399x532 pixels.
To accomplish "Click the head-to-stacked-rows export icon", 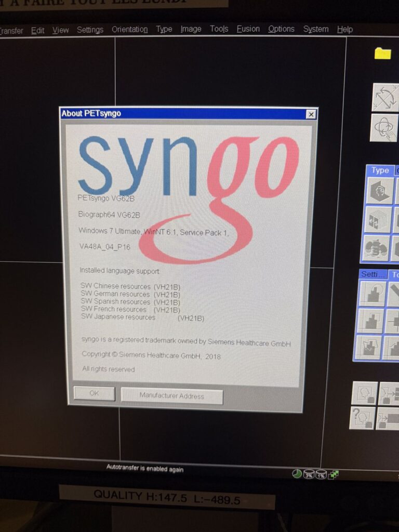I will point(389,394).
